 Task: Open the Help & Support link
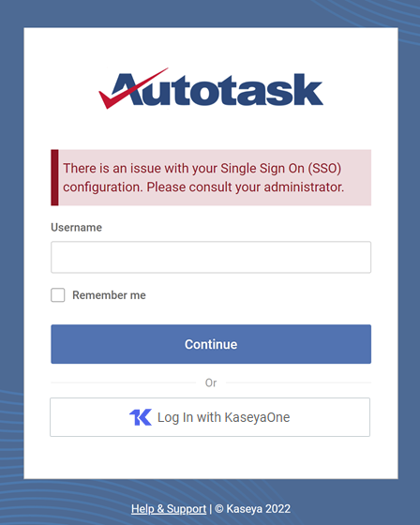pyautogui.click(x=169, y=509)
